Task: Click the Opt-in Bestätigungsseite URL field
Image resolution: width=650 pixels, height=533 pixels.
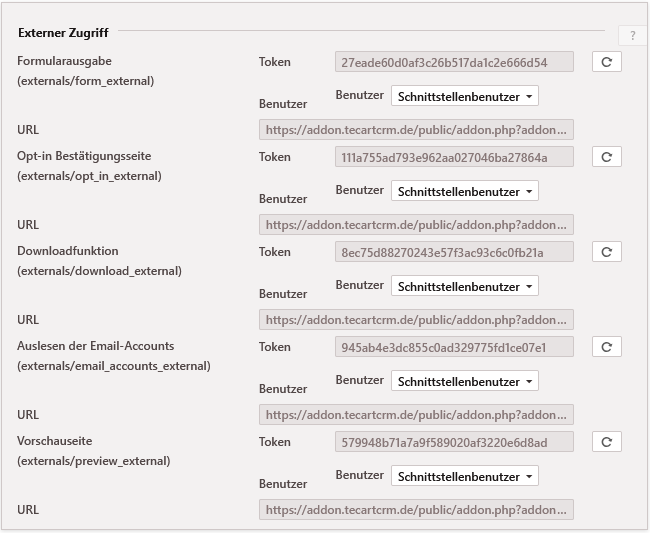Action: [416, 225]
